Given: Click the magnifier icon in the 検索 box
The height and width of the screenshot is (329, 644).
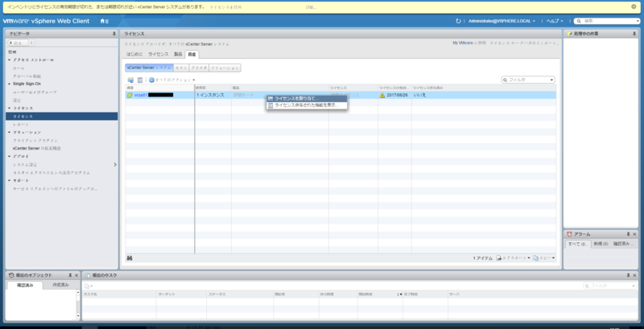Looking at the screenshot, I should [x=579, y=21].
